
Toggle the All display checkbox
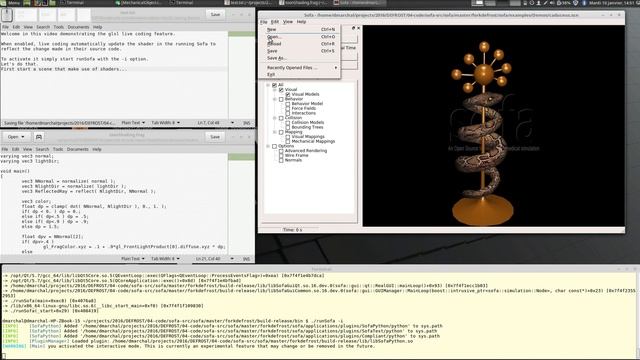coord(274,85)
